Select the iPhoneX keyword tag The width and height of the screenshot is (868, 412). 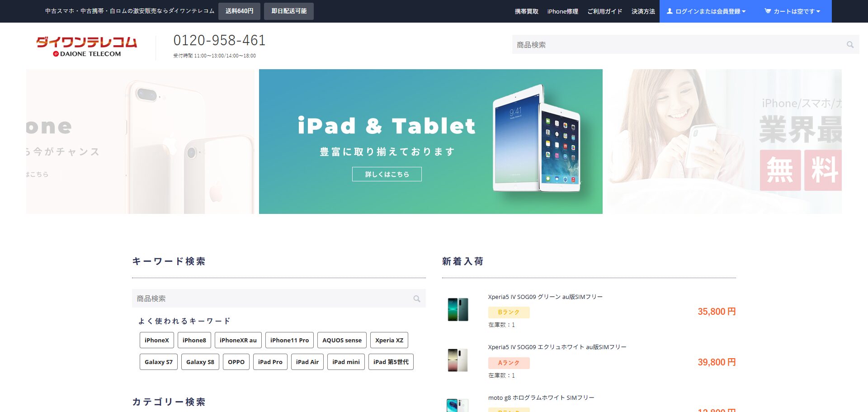pyautogui.click(x=156, y=340)
